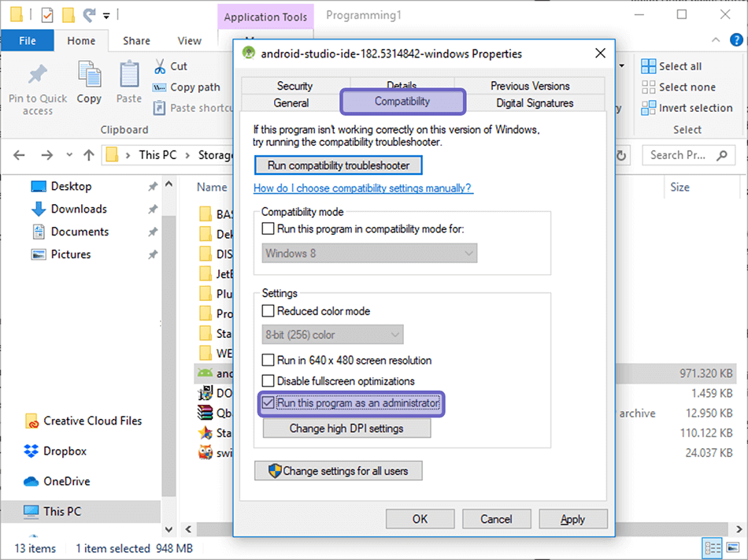Open the Application Tools contextual tab
Viewport: 748px width, 560px height.
(265, 17)
